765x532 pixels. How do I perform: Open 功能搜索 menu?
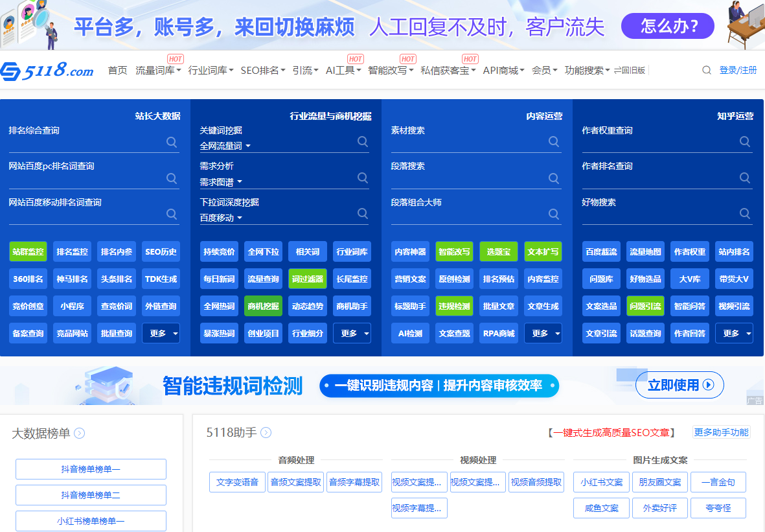(x=588, y=70)
